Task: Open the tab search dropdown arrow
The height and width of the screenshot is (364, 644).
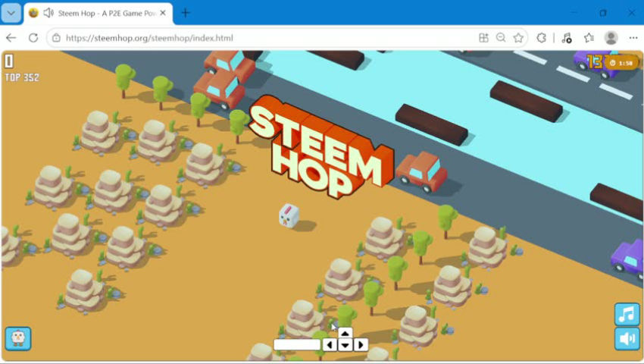Action: (11, 13)
